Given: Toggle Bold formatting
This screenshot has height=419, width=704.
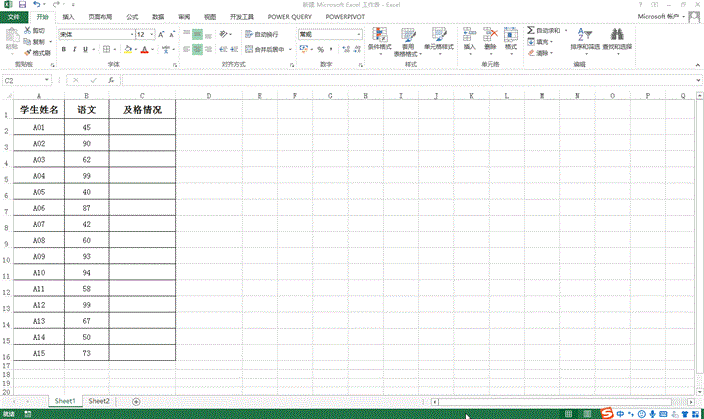Looking at the screenshot, I should 62,49.
